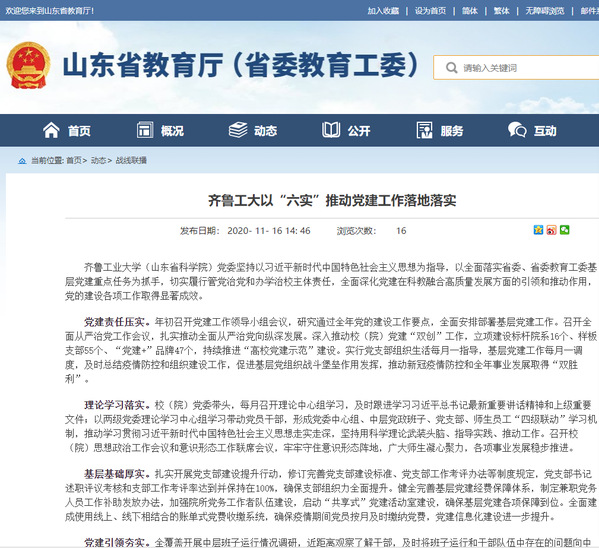The height and width of the screenshot is (548, 599).
Task: Open 公开 in main navigation
Action: pos(359,131)
